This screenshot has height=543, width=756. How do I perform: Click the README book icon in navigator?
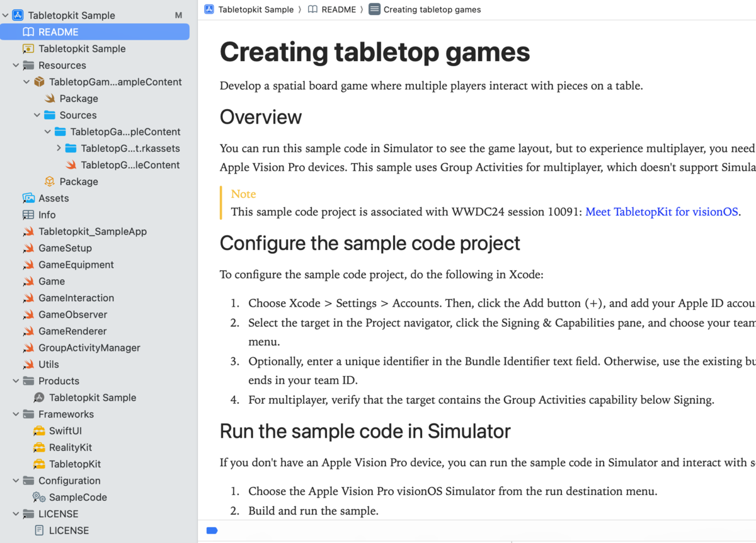point(28,32)
